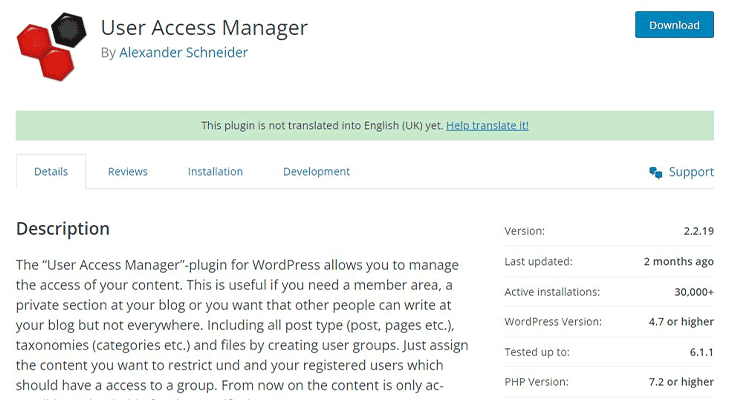Click the Description heading
This screenshot has height=400, width=734.
63,229
